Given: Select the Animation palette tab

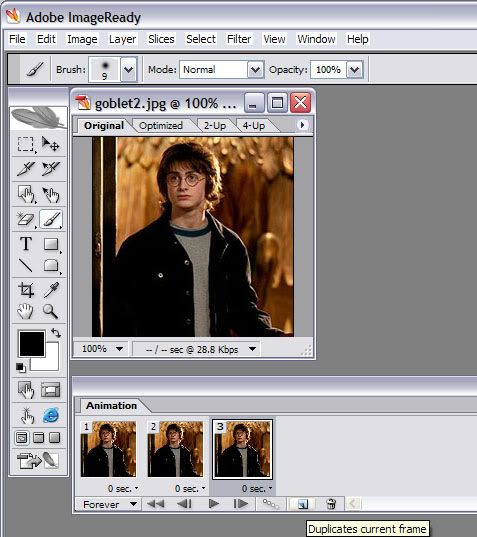Looking at the screenshot, I should [x=111, y=405].
